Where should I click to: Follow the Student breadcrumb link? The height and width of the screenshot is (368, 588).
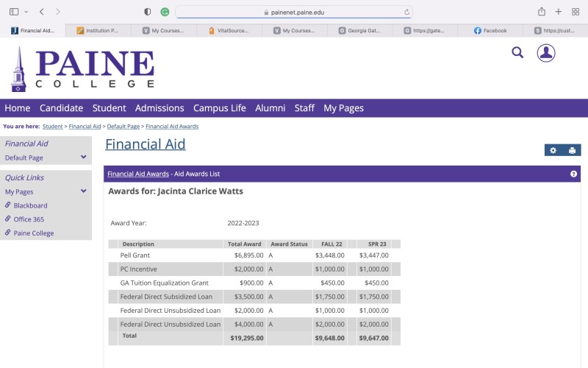click(52, 127)
